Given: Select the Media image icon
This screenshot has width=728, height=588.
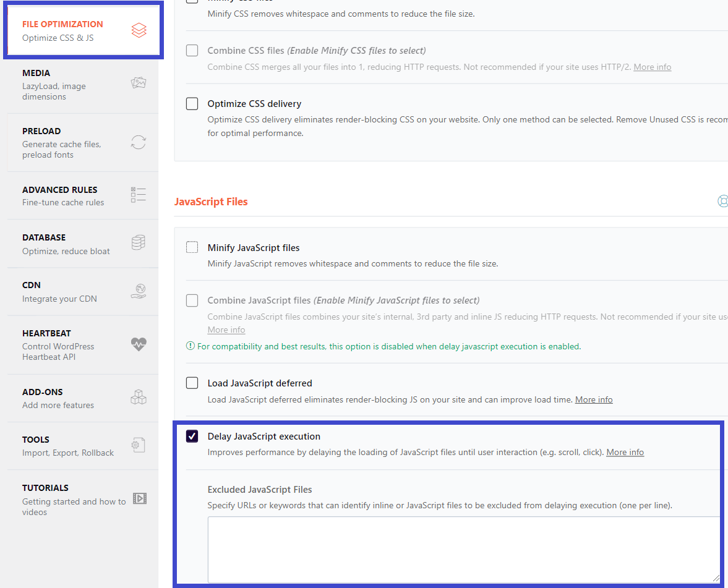Looking at the screenshot, I should 137,82.
